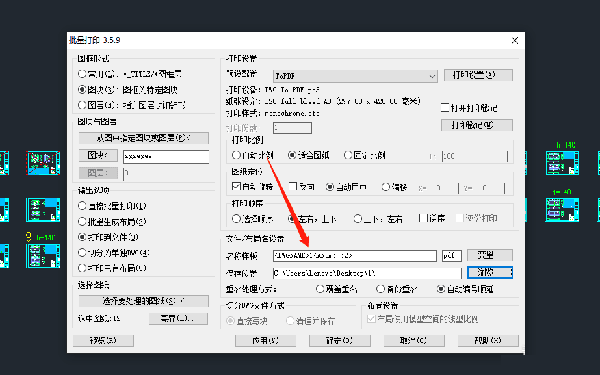The width and height of the screenshot is (600, 375).
Task: Select the 偏移 offset radio button
Action: [386, 187]
